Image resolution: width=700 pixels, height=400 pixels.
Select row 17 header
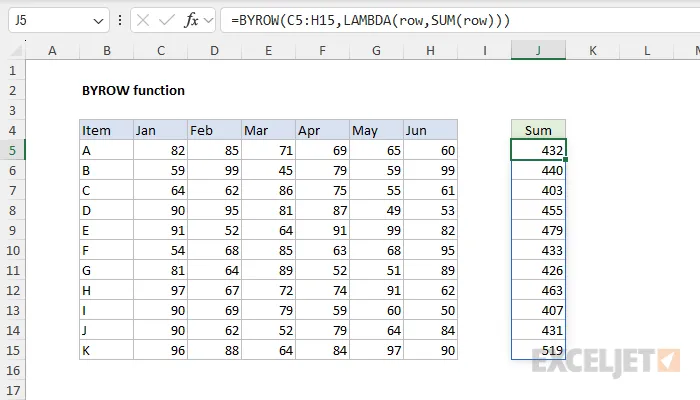point(12,391)
